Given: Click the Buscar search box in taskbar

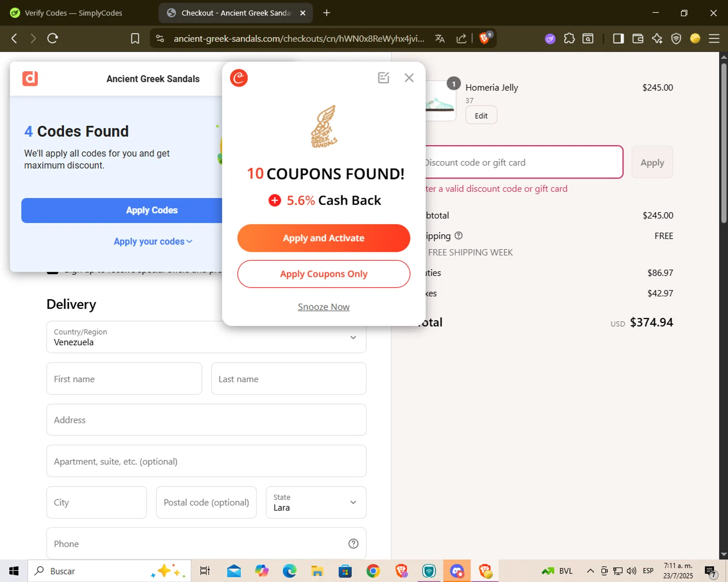Looking at the screenshot, I should click(x=109, y=571).
